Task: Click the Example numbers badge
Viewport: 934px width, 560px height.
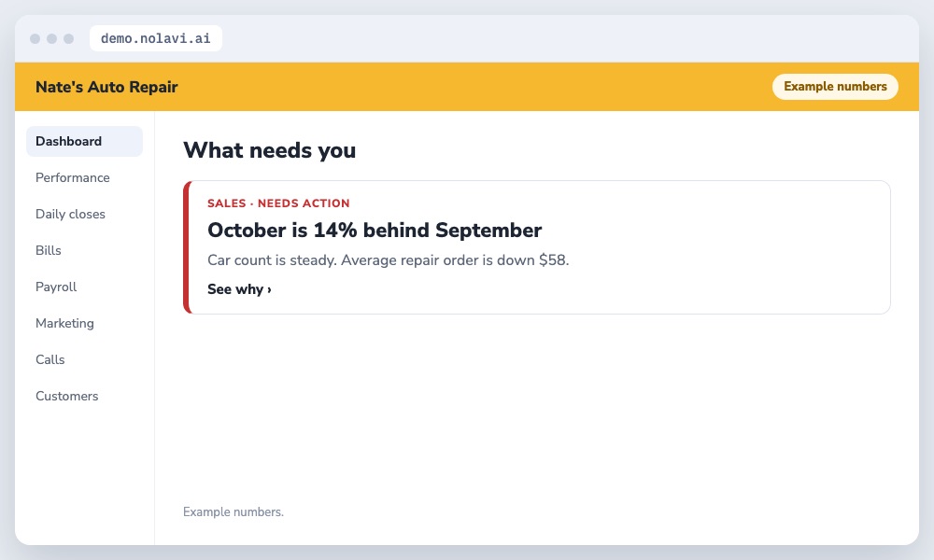Action: [x=835, y=86]
